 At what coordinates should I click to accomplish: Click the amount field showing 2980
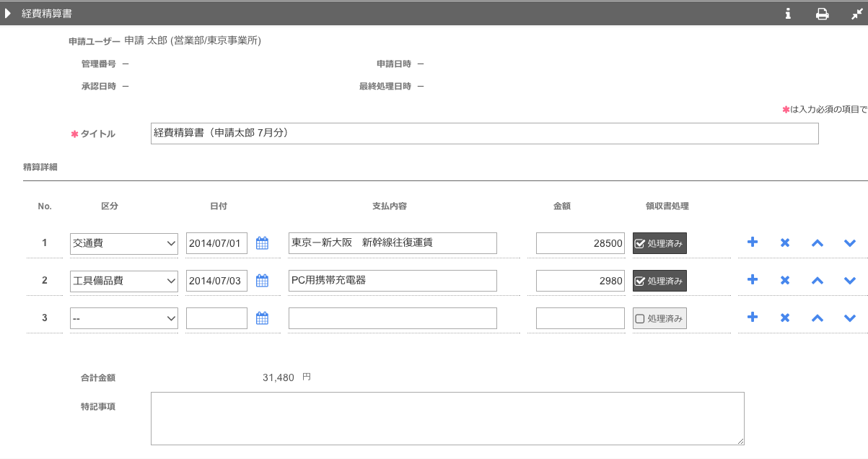(580, 281)
